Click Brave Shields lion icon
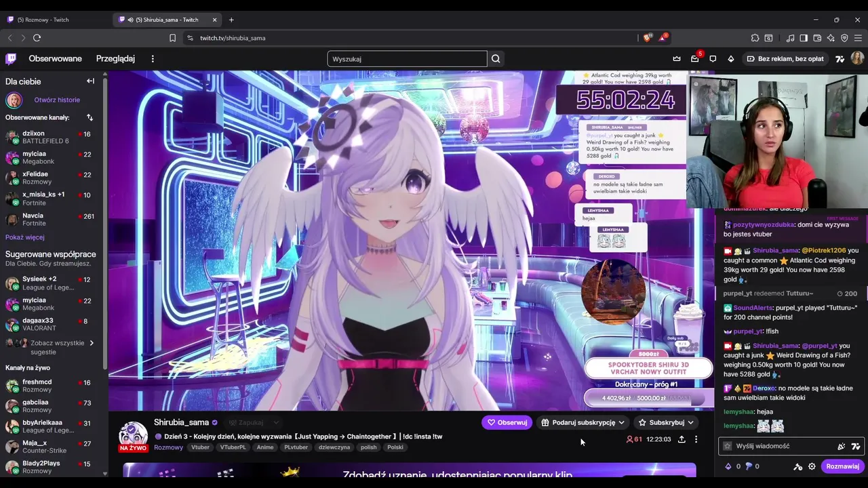Screen dimensions: 868x488 (x=648, y=38)
